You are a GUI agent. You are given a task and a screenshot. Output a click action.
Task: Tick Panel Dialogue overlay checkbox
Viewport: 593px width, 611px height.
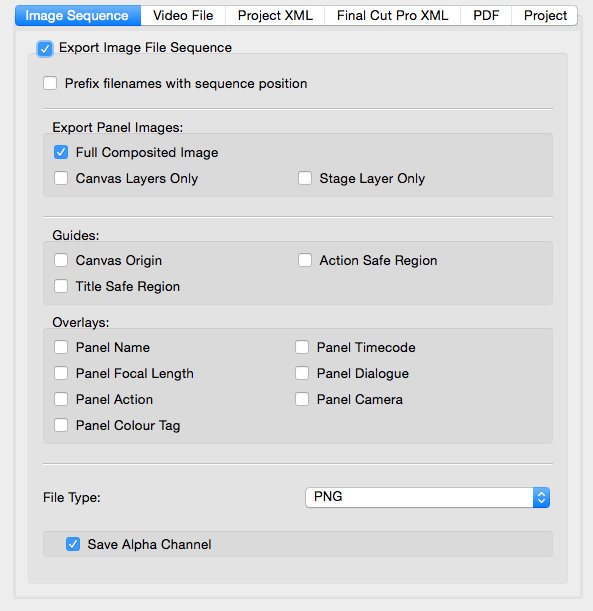[x=302, y=373]
